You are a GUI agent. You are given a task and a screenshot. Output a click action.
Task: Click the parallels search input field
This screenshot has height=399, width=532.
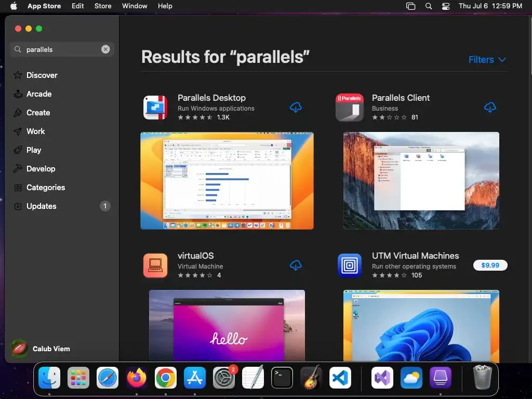pos(62,49)
